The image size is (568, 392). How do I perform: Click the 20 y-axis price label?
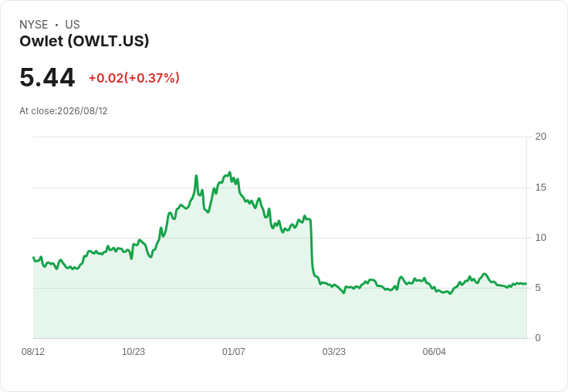click(x=541, y=137)
